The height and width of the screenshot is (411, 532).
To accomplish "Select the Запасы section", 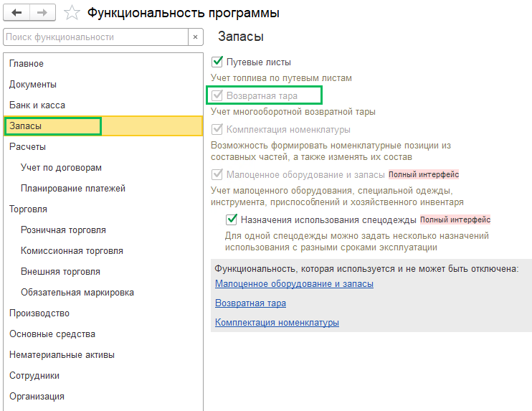I will pyautogui.click(x=103, y=126).
